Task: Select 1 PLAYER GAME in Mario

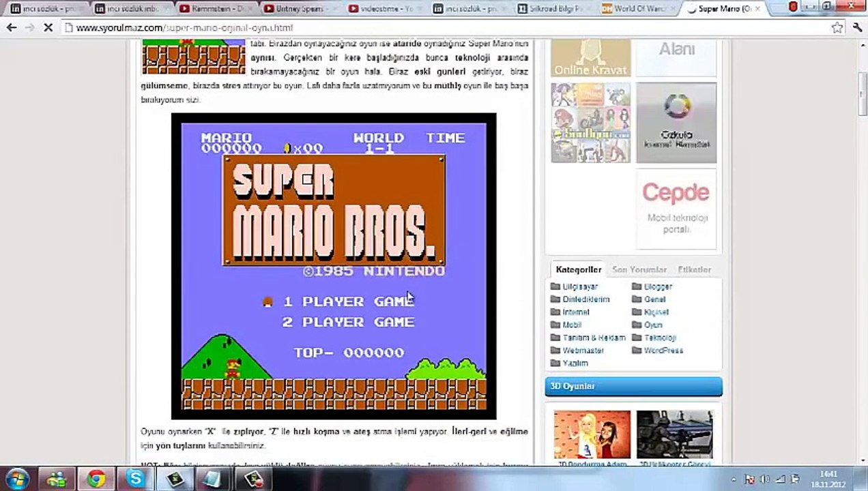Action: click(x=348, y=301)
